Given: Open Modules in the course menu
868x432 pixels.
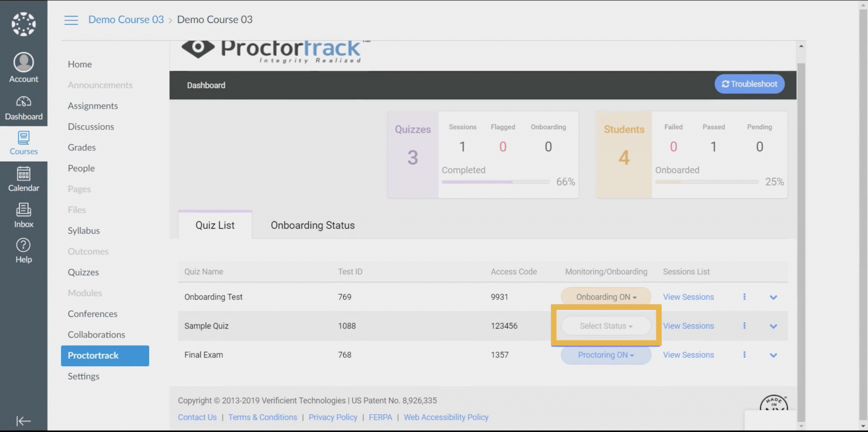Looking at the screenshot, I should click(x=85, y=293).
